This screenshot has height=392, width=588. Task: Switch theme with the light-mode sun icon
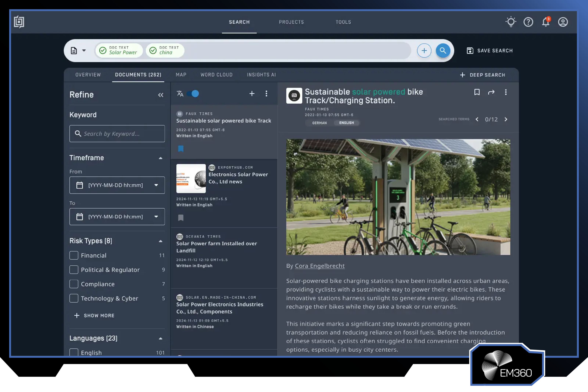tap(511, 22)
